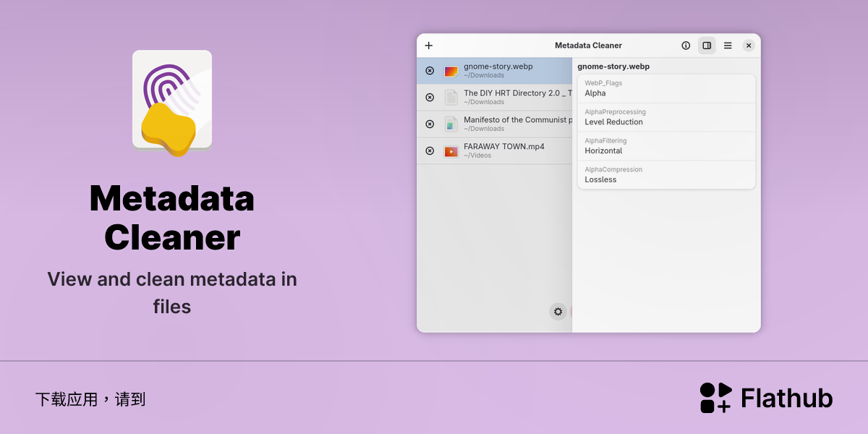The image size is (868, 434).
Task: Close the Metadata Cleaner window
Action: (749, 46)
